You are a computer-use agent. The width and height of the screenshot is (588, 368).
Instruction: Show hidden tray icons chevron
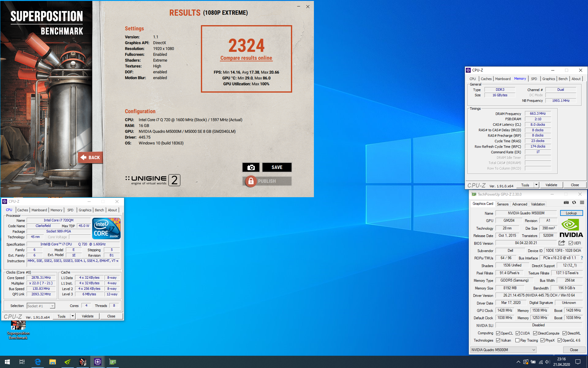pos(518,362)
